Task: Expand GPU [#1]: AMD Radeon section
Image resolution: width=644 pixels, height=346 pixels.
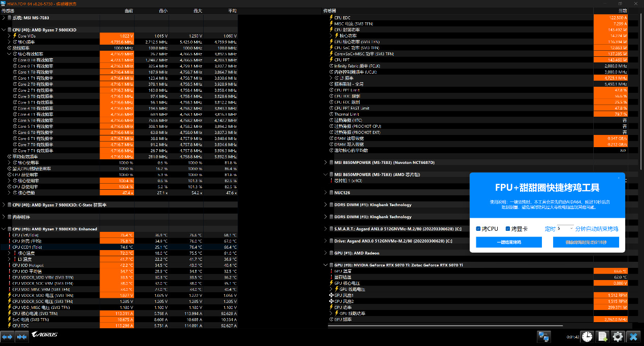Action: 325,253
